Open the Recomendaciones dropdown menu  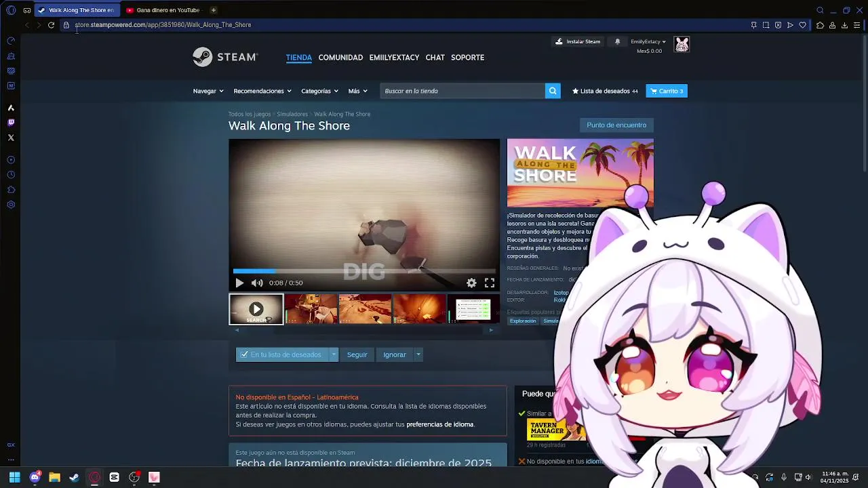(x=262, y=91)
